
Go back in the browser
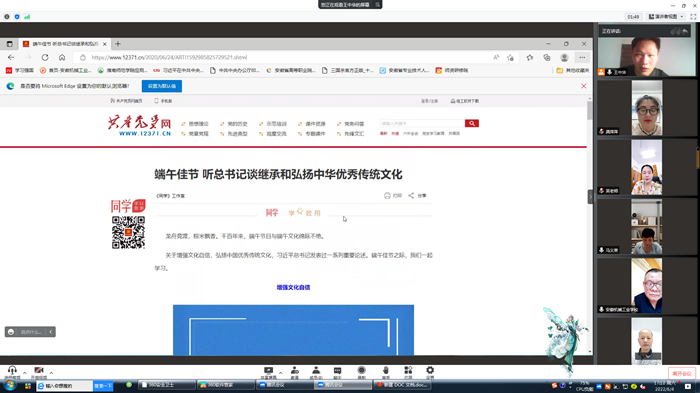click(x=11, y=57)
